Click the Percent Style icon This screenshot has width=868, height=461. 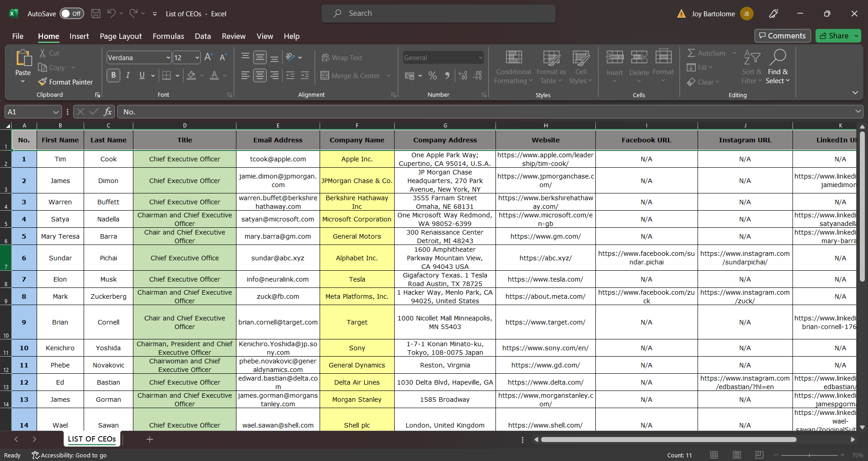pyautogui.click(x=433, y=75)
